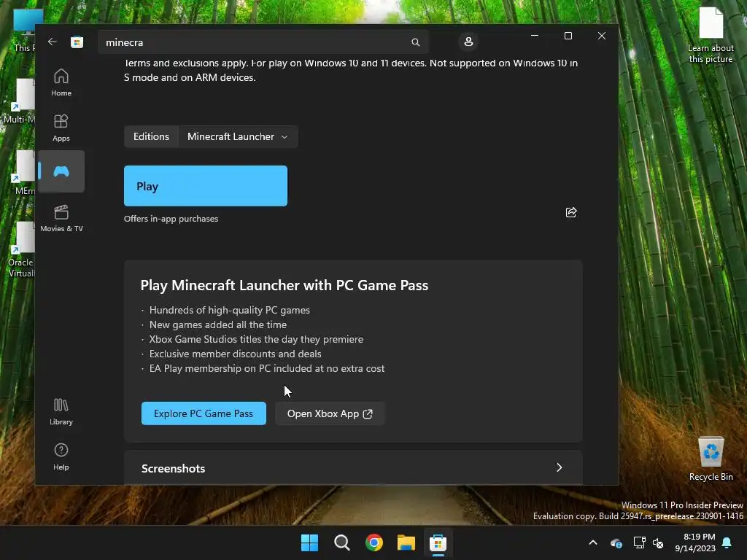Launch Google Chrome from taskbar
The width and height of the screenshot is (747, 560).
coord(374,542)
